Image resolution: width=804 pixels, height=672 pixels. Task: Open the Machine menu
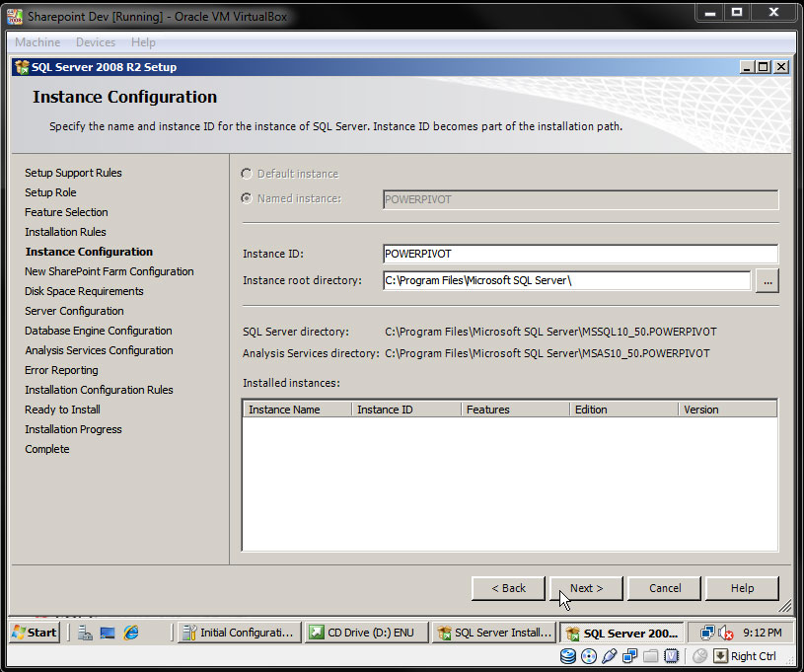point(37,42)
